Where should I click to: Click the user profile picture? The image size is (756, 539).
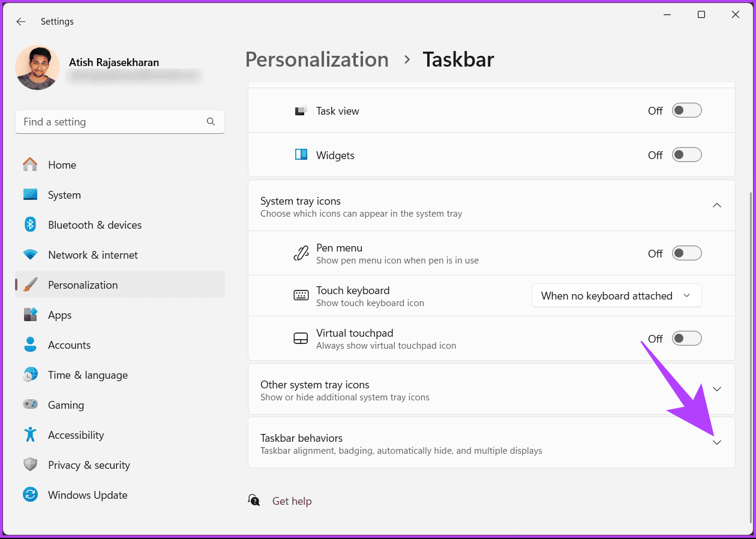pos(37,67)
